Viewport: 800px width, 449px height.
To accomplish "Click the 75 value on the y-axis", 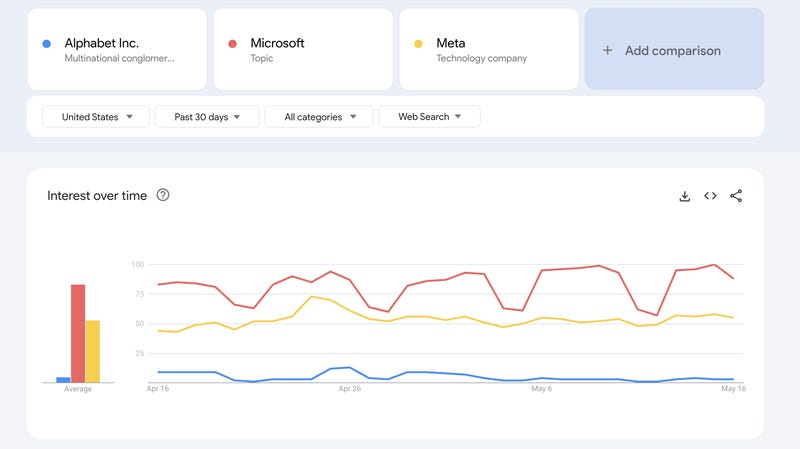I will (x=140, y=294).
